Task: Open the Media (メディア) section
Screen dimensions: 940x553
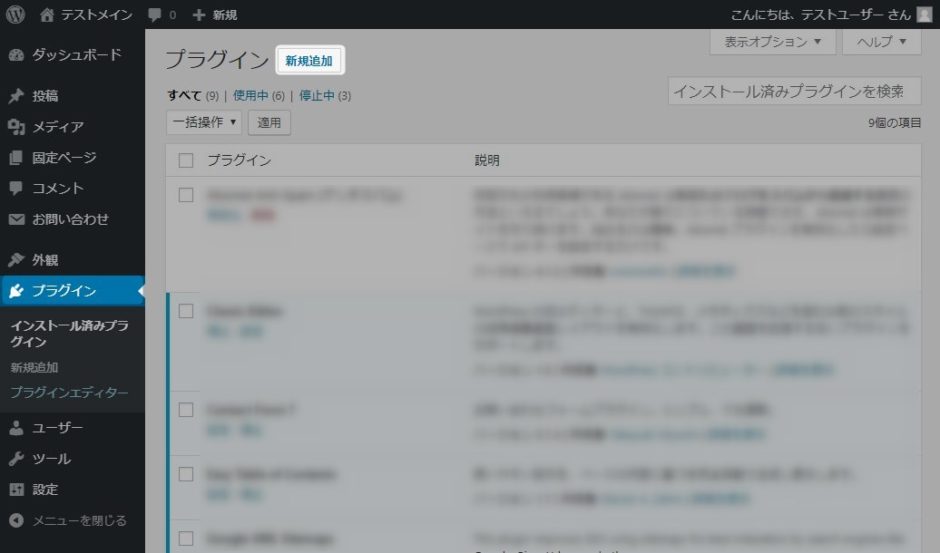Action: tap(57, 127)
